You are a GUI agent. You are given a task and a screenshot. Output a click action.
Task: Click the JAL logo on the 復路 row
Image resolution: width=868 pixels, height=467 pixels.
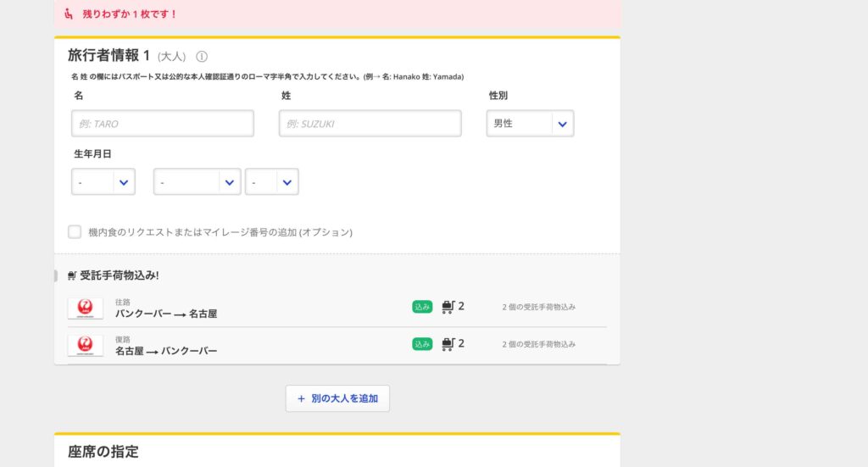pos(85,345)
